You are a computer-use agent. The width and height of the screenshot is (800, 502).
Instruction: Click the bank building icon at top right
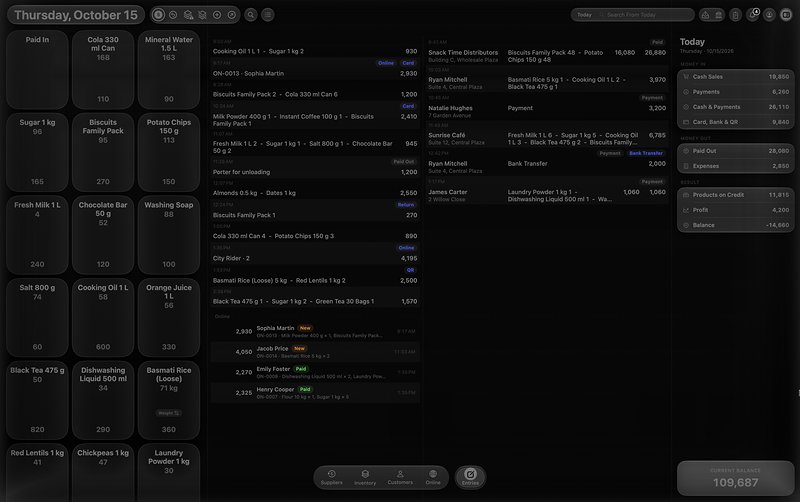718,15
